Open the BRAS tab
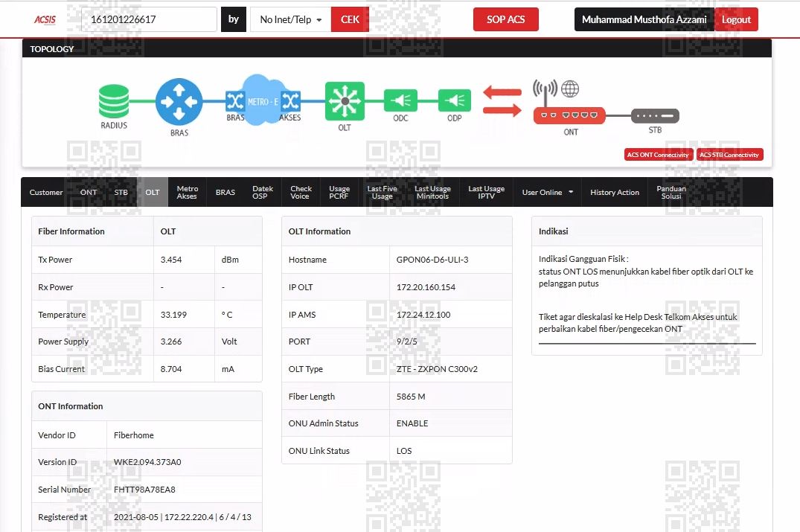The image size is (800, 532). pos(225,192)
